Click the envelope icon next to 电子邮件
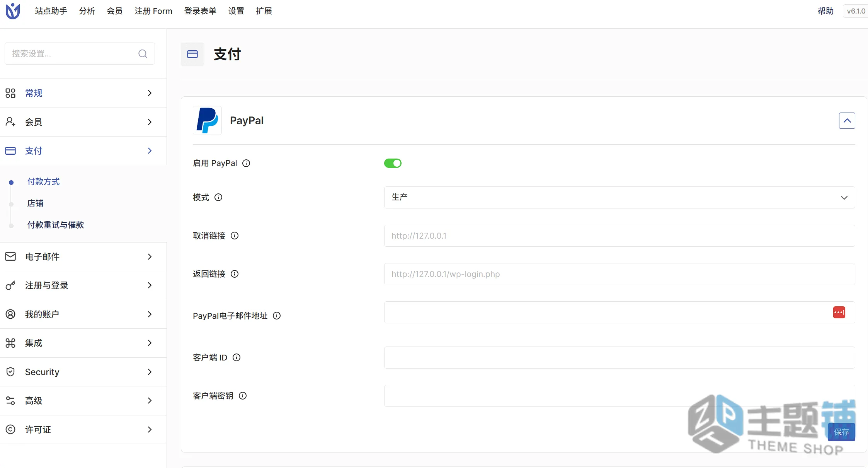 pyautogui.click(x=10, y=256)
